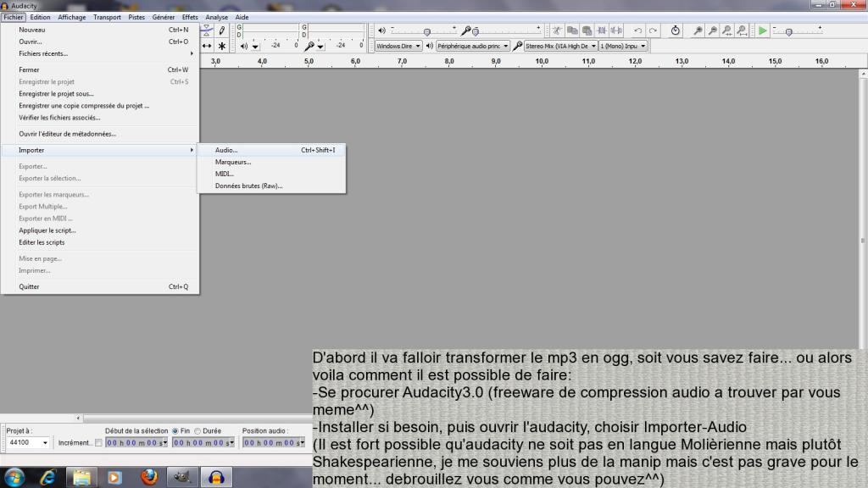The image size is (868, 488).
Task: Open Windows Start orb
Action: pos(14,477)
